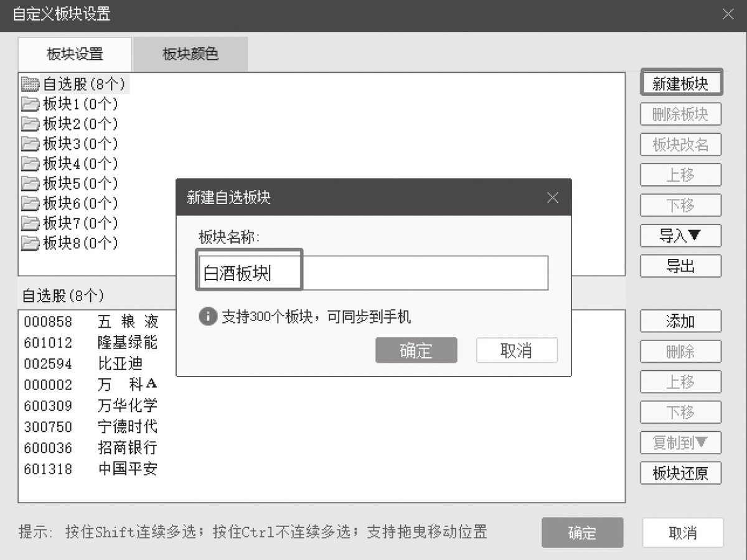Screen dimensions: 747x560
Task: Select the 板块6(0个) row
Action: (70, 203)
